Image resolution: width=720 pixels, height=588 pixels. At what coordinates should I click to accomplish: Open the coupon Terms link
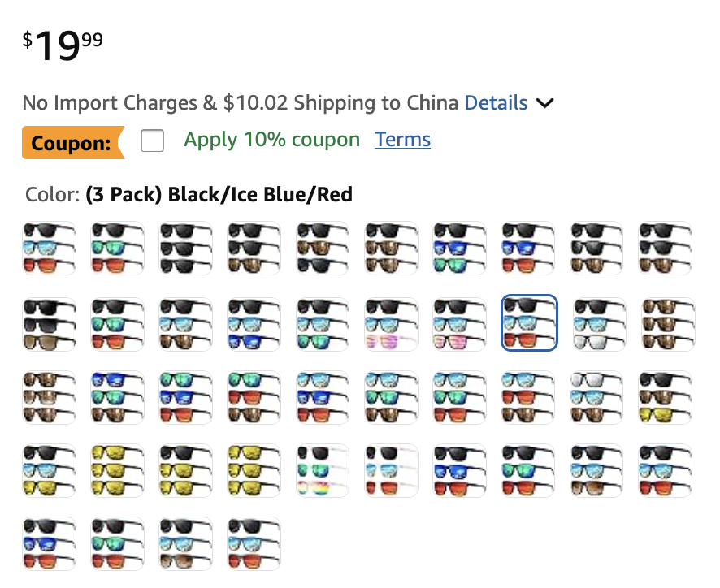[402, 140]
